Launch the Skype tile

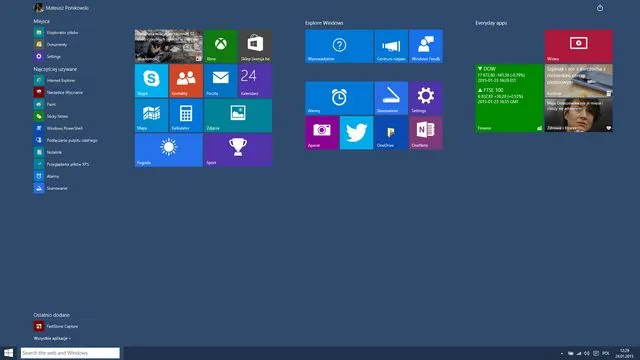(151, 81)
